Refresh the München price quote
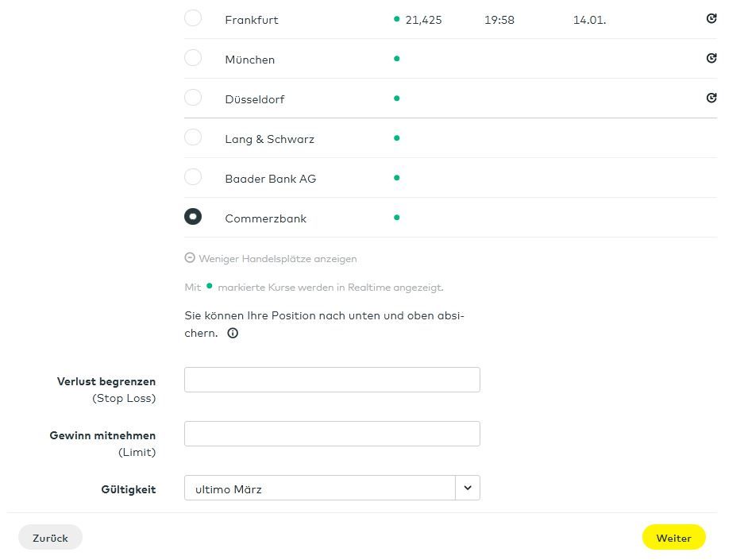744x560 pixels. click(711, 58)
